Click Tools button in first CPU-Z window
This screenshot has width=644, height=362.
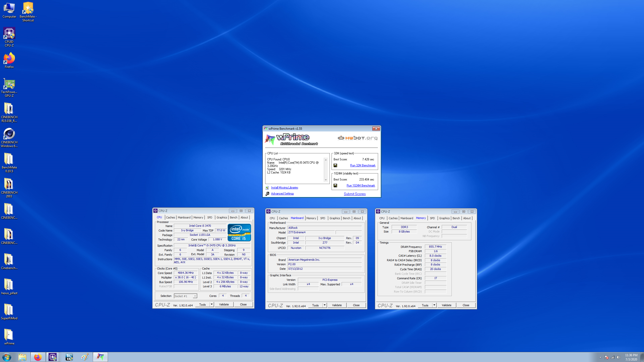203,304
